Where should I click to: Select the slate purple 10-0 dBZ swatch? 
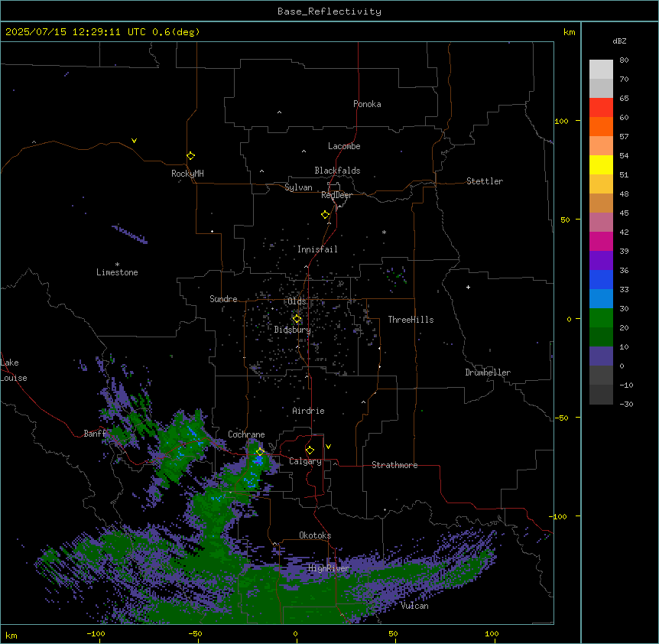(x=601, y=356)
